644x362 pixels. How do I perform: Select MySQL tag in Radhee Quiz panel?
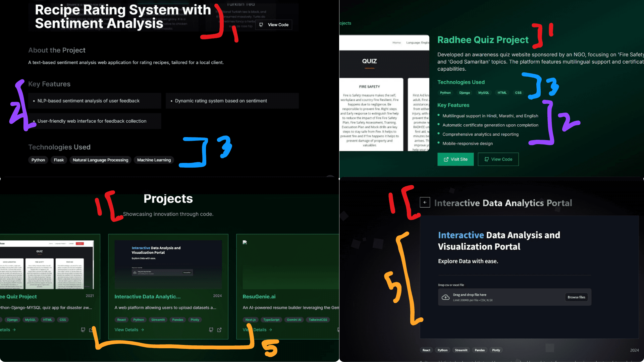click(484, 93)
